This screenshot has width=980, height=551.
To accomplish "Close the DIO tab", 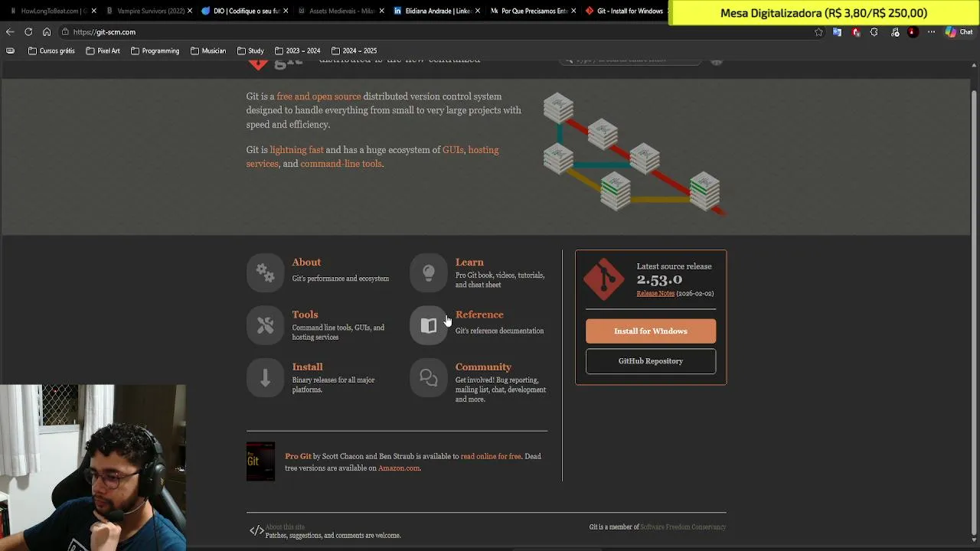I will pos(286,11).
